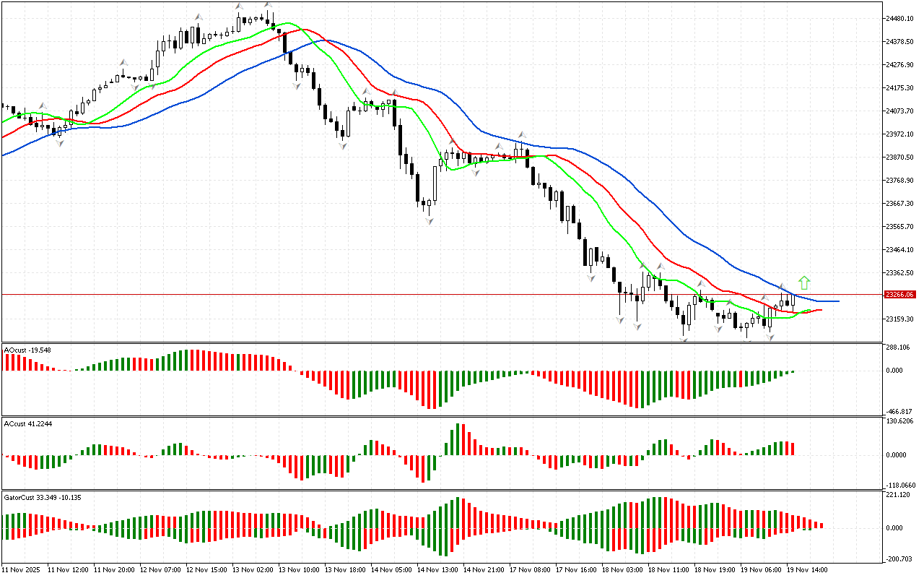This screenshot has height=578, width=924.
Task: Click the green up arrow buy signal
Action: coord(804,282)
